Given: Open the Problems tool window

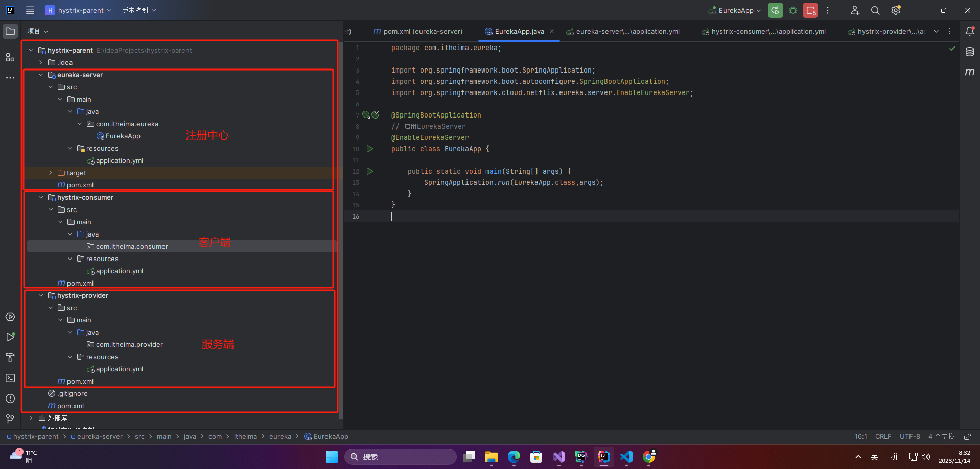Looking at the screenshot, I should [10, 398].
